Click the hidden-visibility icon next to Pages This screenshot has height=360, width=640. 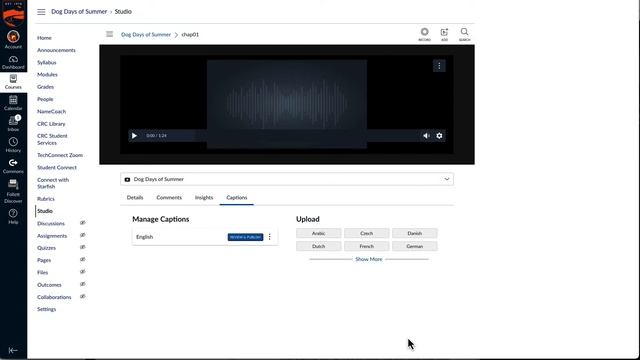click(82, 260)
